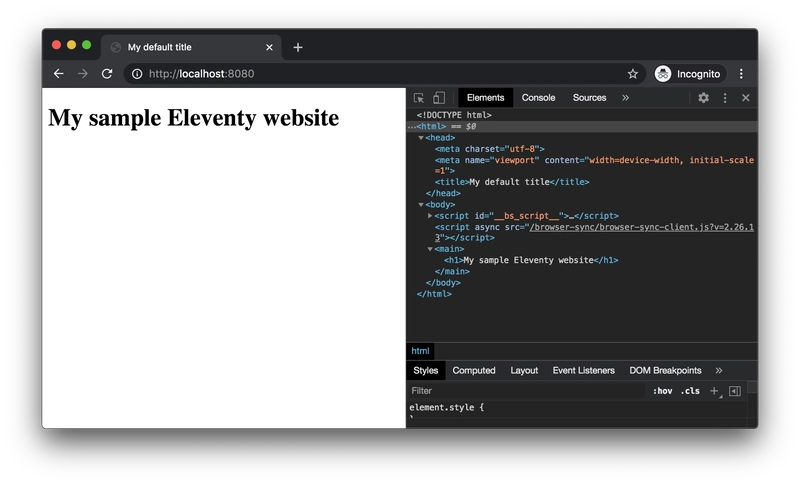Click the DOCTYPE html line
This screenshot has width=800, height=484.
[x=454, y=115]
